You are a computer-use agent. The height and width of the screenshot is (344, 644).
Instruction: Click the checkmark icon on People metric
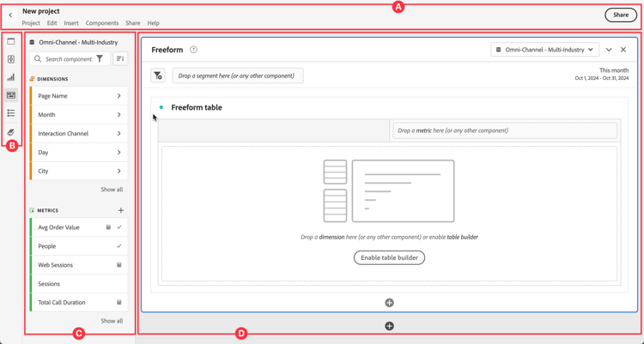119,246
